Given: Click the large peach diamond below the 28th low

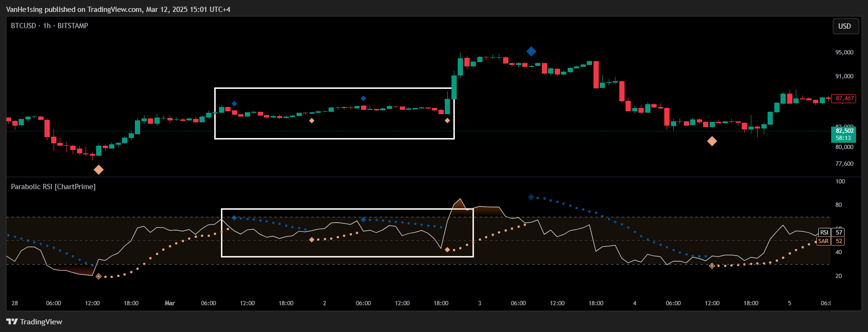Looking at the screenshot, I should click(99, 170).
